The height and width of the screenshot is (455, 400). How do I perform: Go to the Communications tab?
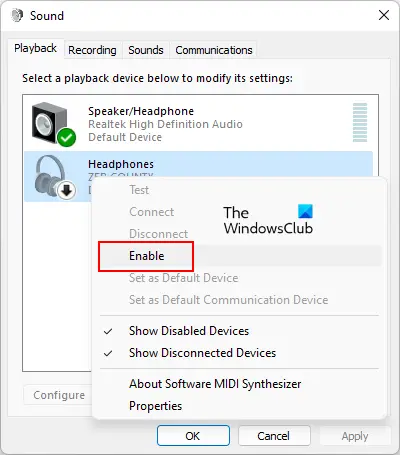point(214,50)
